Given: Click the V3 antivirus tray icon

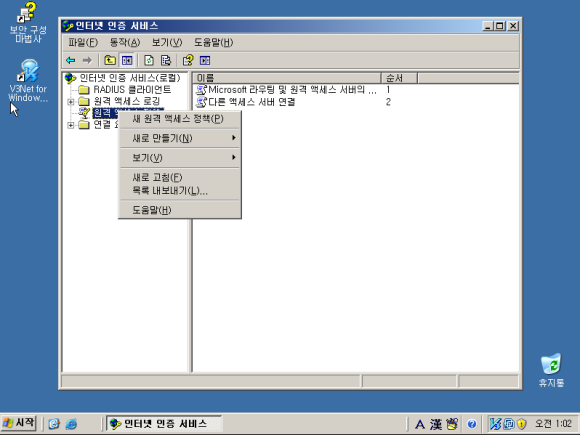Looking at the screenshot, I should click(495, 424).
